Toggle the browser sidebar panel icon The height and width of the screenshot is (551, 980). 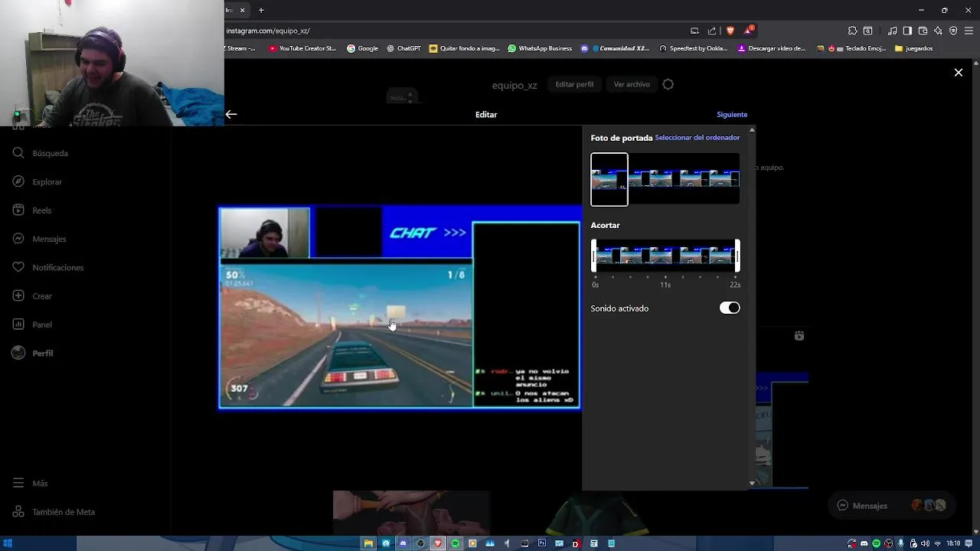[907, 31]
